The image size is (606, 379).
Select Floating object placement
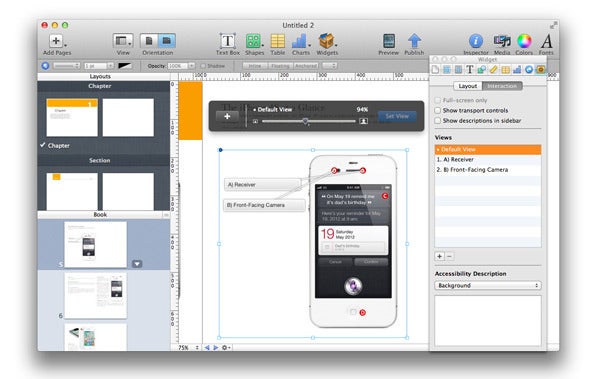(x=280, y=66)
